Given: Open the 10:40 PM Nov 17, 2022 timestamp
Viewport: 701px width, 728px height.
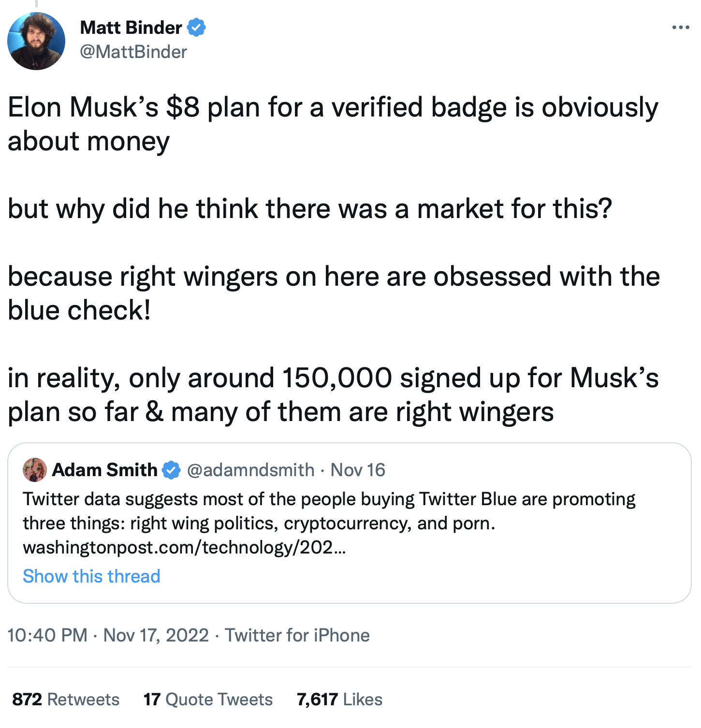Looking at the screenshot, I should click(108, 635).
